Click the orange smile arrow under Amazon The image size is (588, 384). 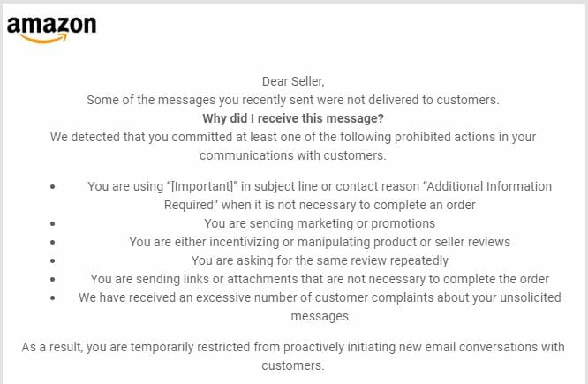(x=44, y=38)
